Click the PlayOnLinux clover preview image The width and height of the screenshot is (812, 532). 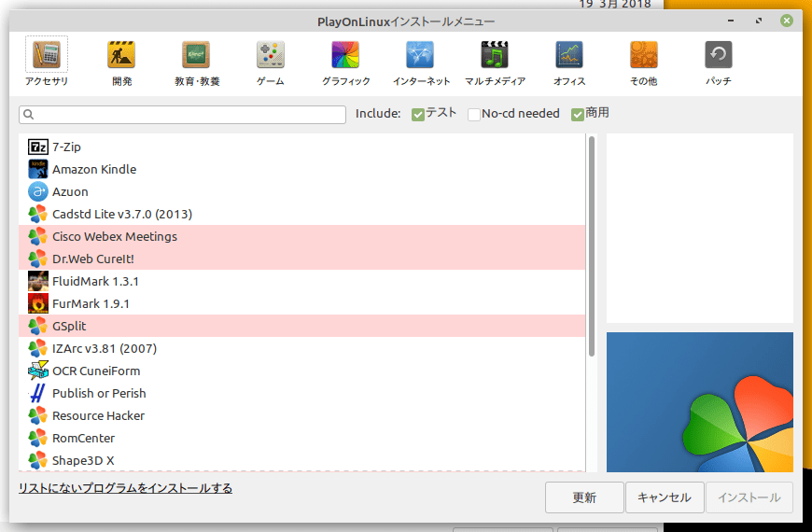click(x=700, y=402)
